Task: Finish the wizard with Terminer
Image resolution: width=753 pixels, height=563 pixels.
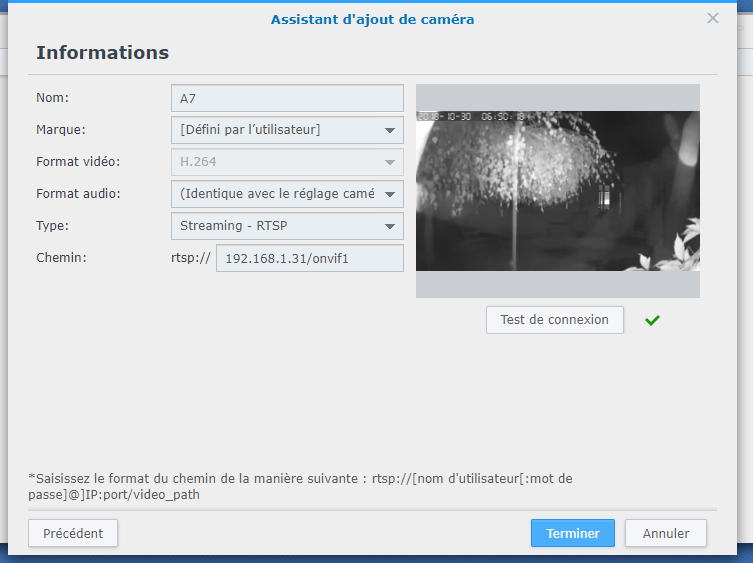Action: pyautogui.click(x=573, y=533)
